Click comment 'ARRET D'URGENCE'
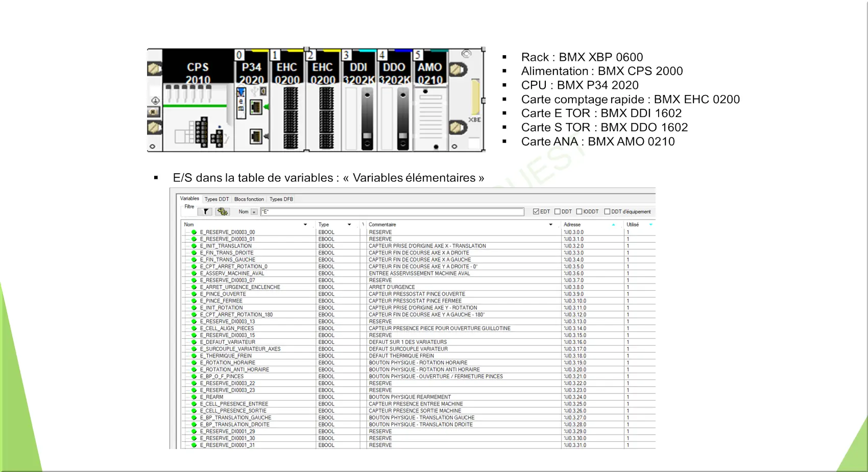The width and height of the screenshot is (868, 472). point(392,288)
